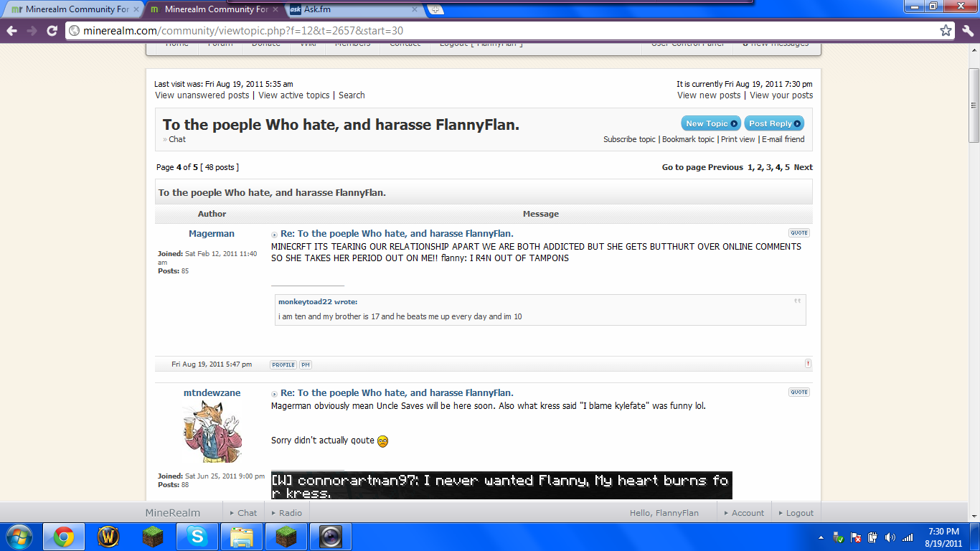Click the browser address bar
The width and height of the screenshot is (980, 551).
tap(287, 32)
